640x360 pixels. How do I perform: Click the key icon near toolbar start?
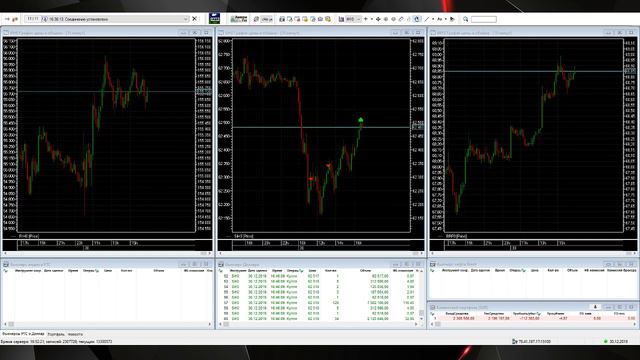[16, 19]
